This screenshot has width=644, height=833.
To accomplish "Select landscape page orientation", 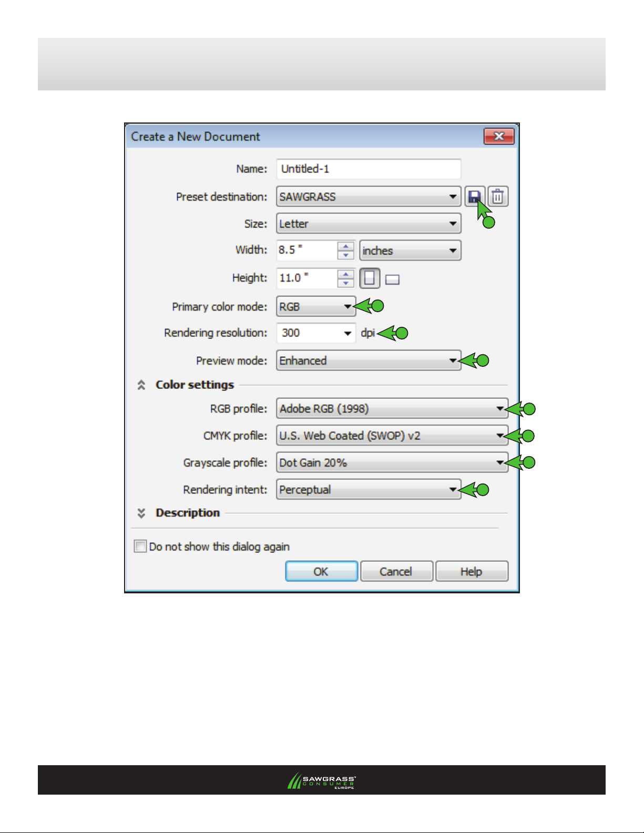I will pyautogui.click(x=392, y=280).
